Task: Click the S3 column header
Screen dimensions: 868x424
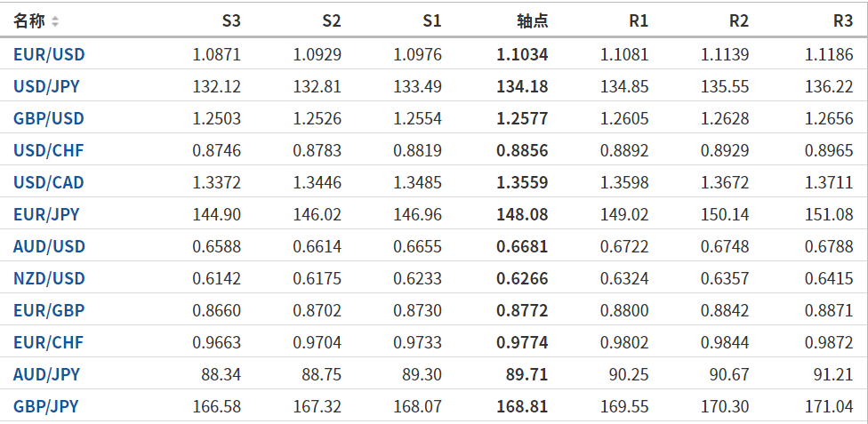Action: click(x=230, y=20)
